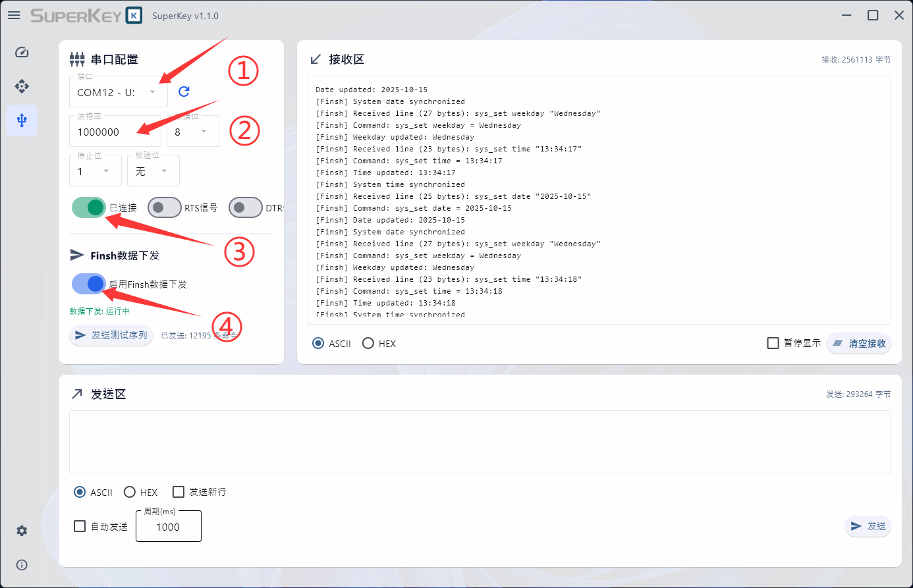Click the SuperKey logo icon
Screen dimensions: 913x588
pyautogui.click(x=134, y=15)
